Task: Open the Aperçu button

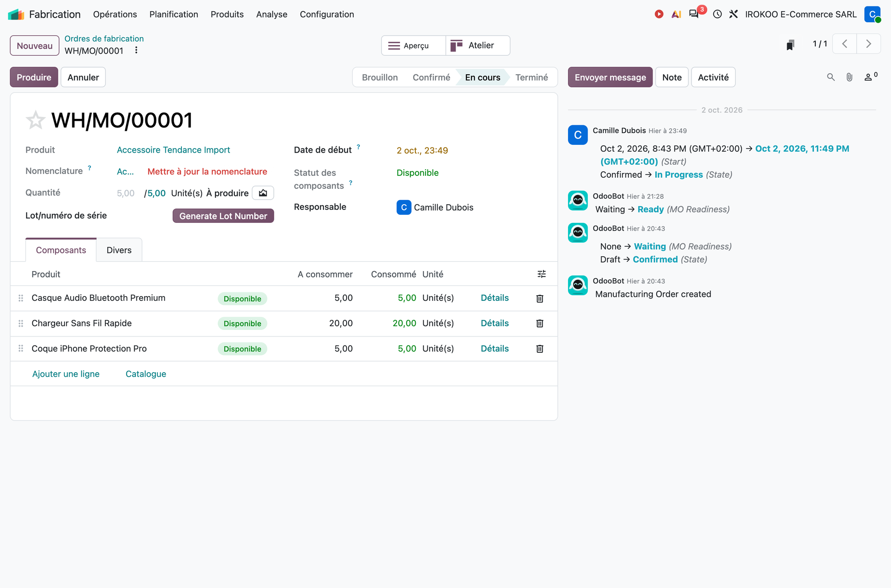Action: pos(413,45)
